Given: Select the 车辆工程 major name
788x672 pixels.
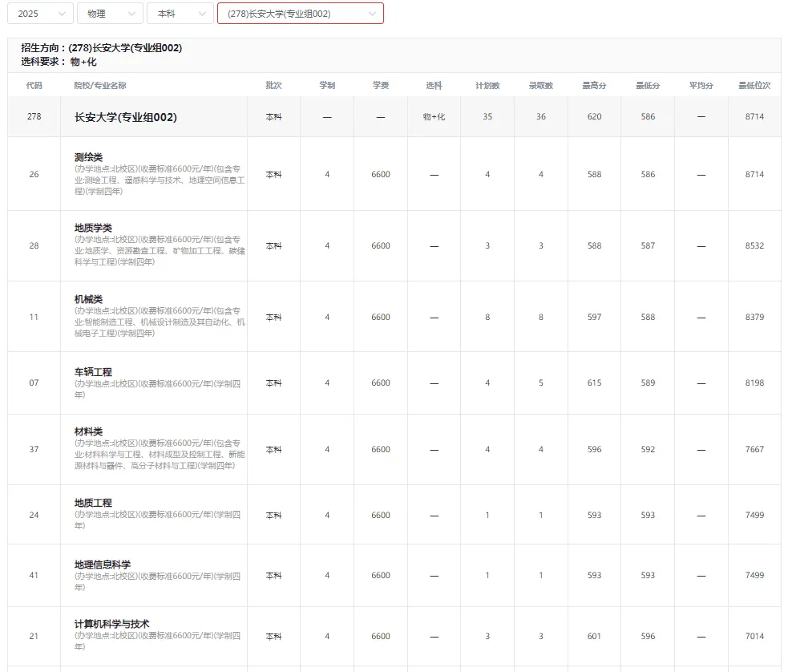Looking at the screenshot, I should tap(93, 372).
